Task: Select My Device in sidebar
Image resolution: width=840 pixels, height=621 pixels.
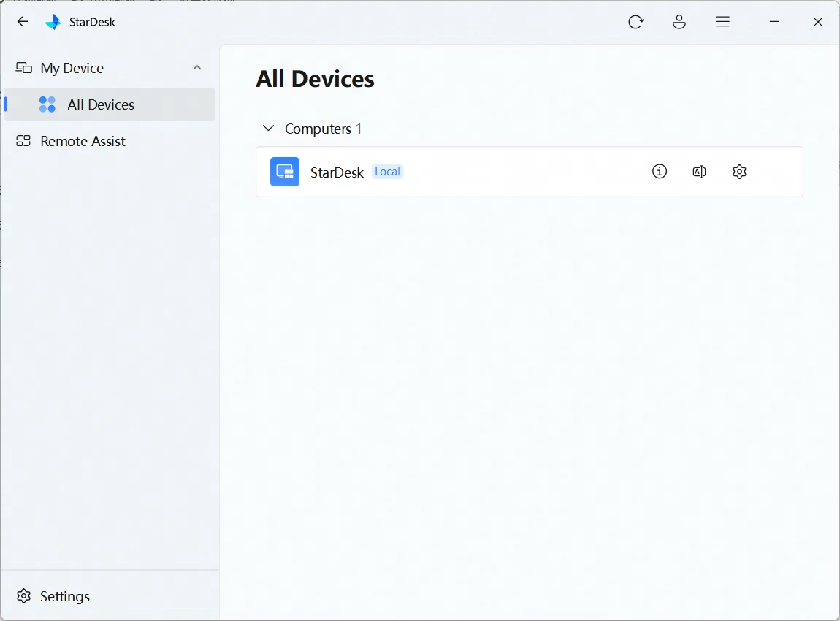Action: [110, 68]
